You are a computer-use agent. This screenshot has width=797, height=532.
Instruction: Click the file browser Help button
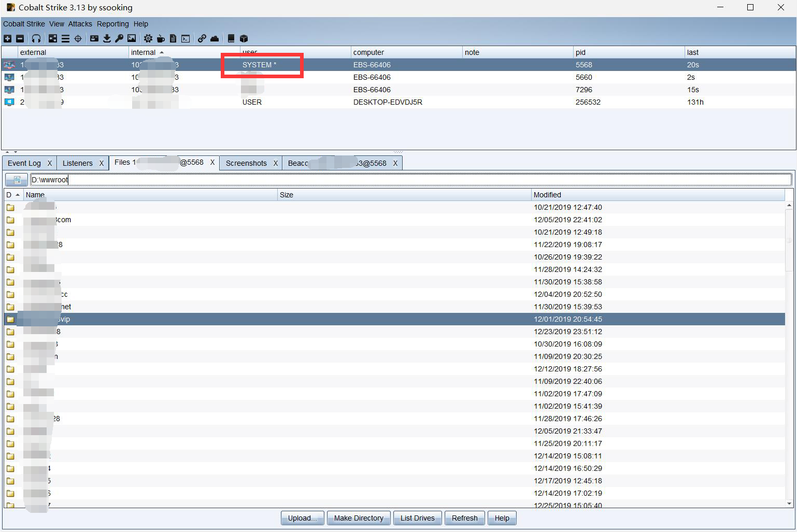502,518
